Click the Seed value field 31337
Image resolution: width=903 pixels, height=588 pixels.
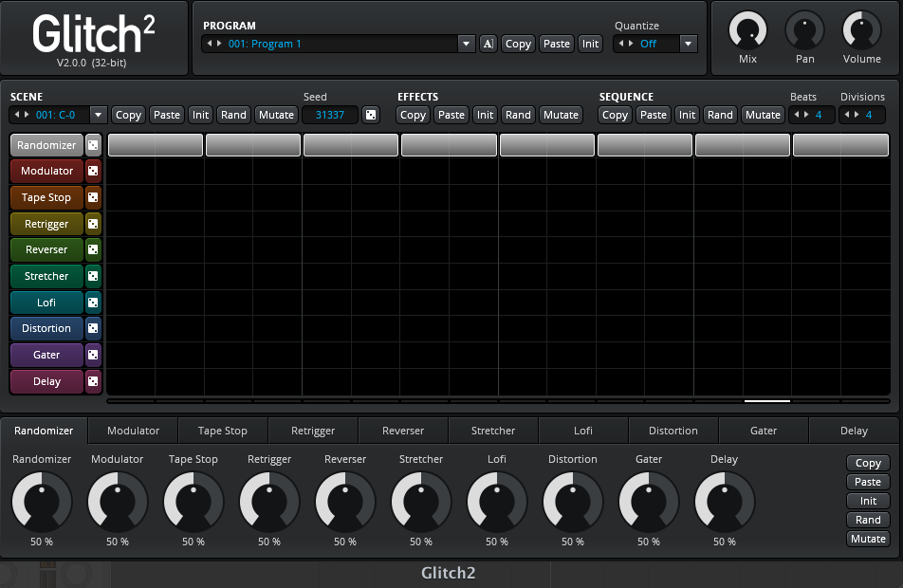point(330,115)
